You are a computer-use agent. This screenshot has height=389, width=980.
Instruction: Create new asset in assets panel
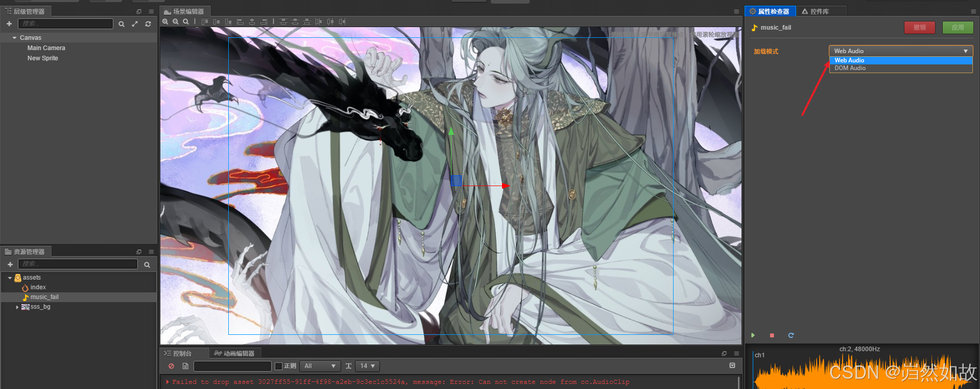click(10, 264)
